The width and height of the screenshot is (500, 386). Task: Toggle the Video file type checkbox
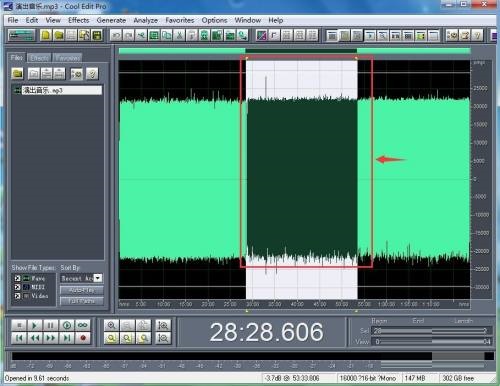click(x=17, y=296)
